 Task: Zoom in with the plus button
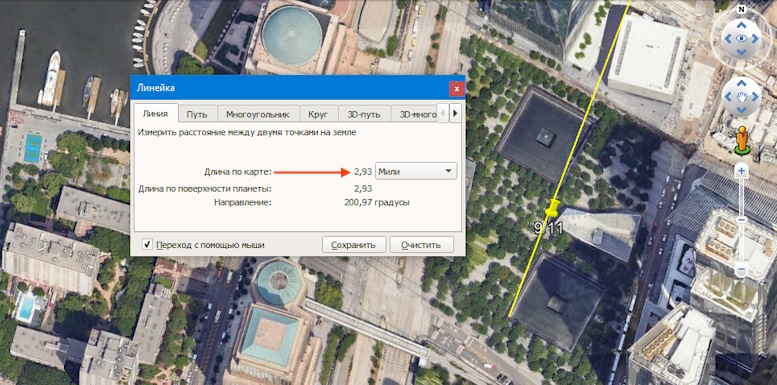coord(741,171)
